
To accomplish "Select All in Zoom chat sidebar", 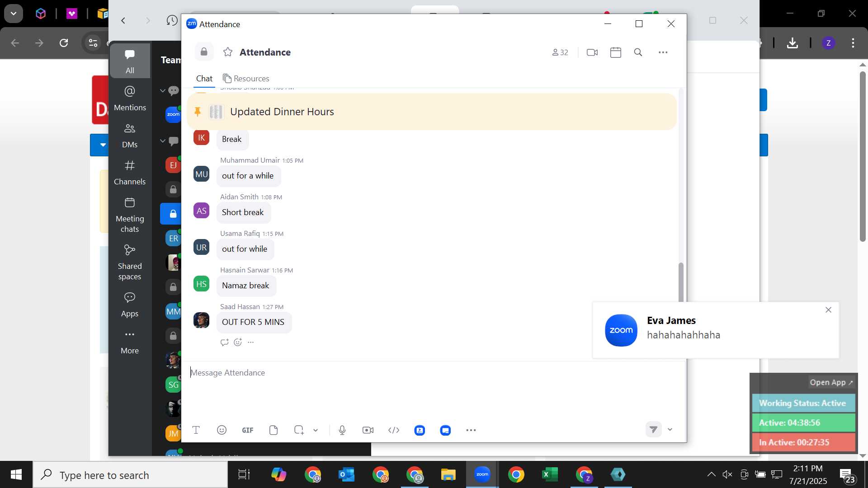I will (x=130, y=61).
